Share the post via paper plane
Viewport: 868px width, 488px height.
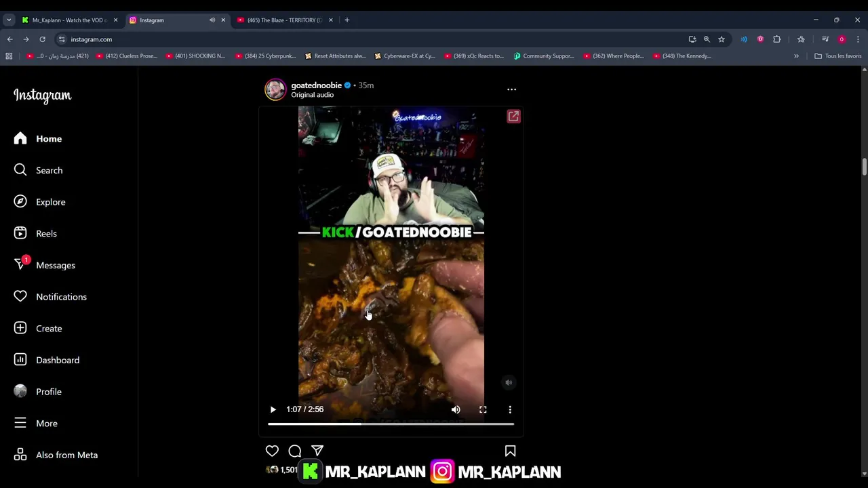click(x=317, y=451)
